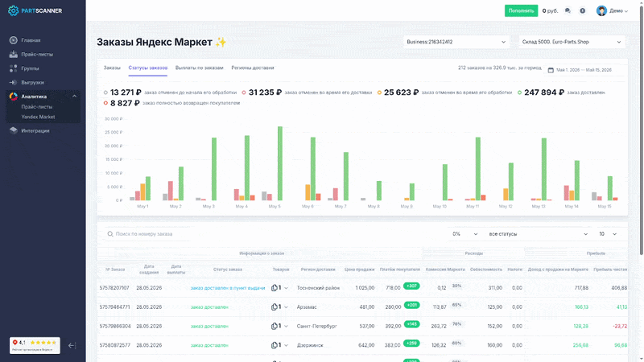The width and height of the screenshot is (644, 362).
Task: Open the 0% filter dropdown
Action: (x=465, y=234)
